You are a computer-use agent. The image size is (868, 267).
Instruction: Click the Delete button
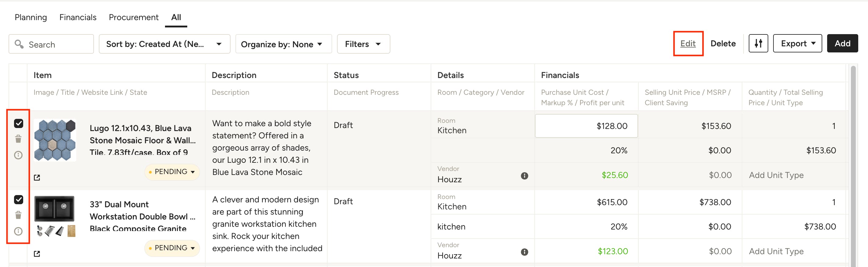(723, 44)
